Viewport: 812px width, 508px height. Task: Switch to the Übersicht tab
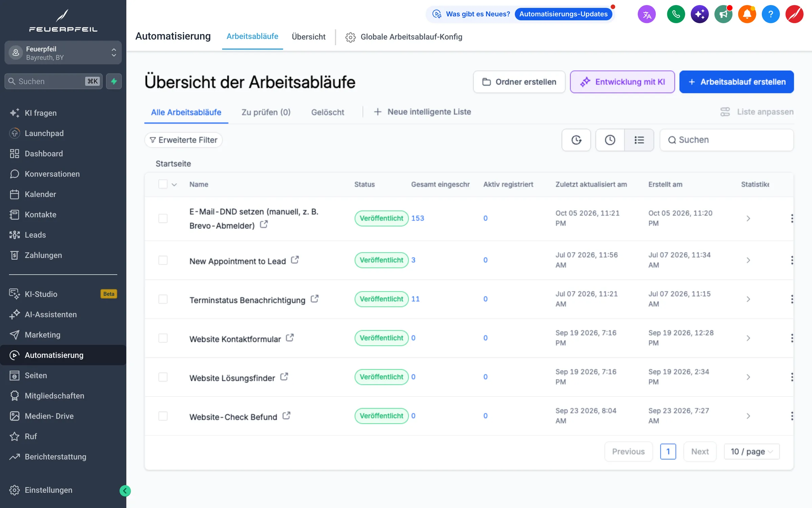tap(308, 37)
